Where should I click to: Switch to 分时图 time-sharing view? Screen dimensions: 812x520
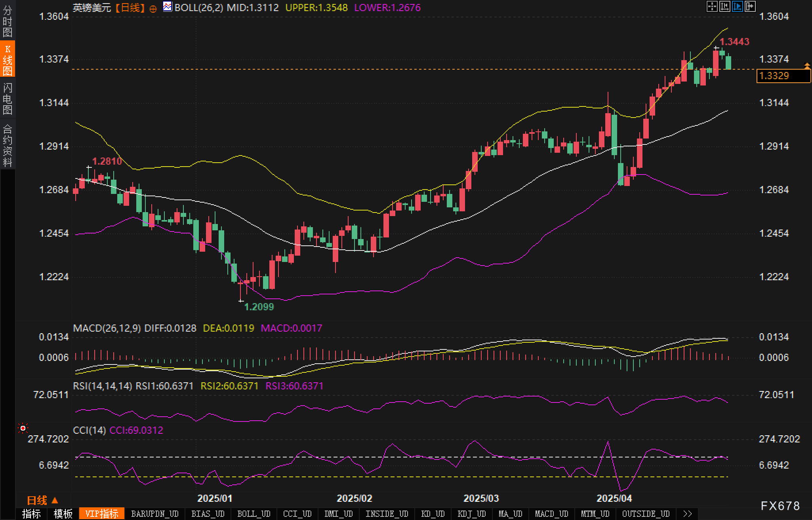[8, 21]
